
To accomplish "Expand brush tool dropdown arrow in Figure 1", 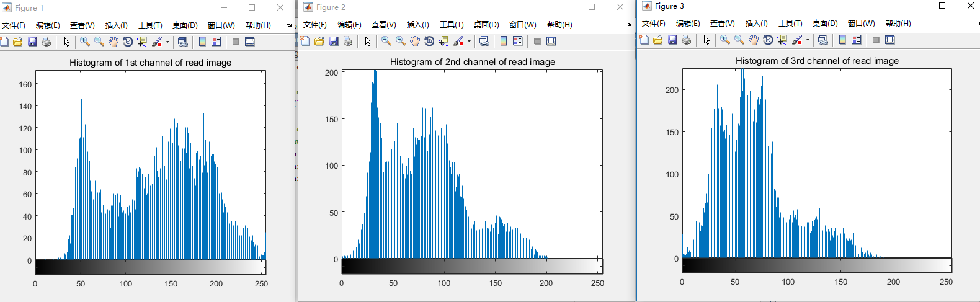I will point(167,42).
